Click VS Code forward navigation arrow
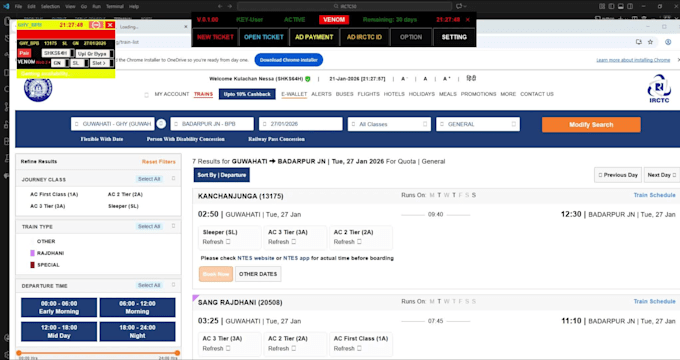The width and height of the screenshot is (680, 360). coord(230,6)
